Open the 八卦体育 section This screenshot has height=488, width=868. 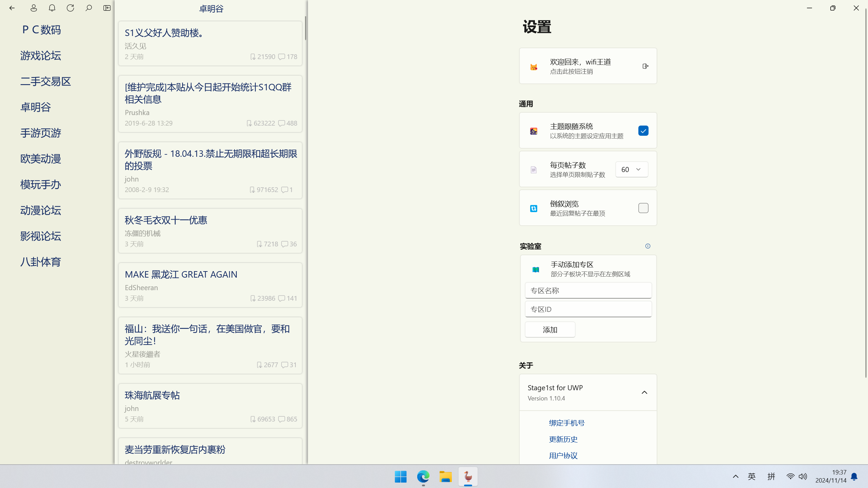pyautogui.click(x=40, y=262)
